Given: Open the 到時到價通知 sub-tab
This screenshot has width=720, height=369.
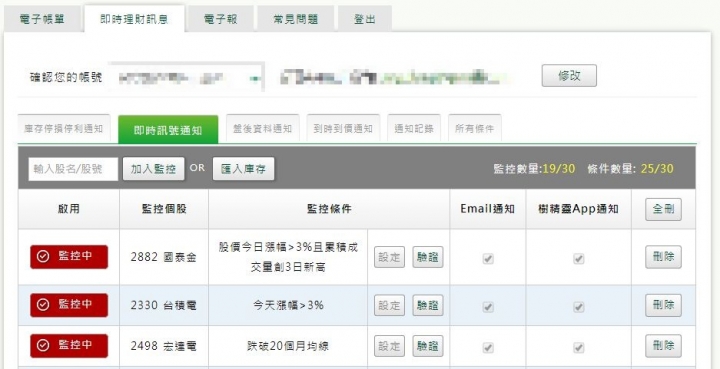Looking at the screenshot, I should [343, 129].
